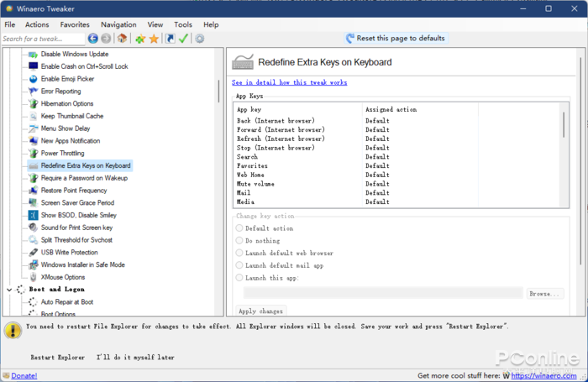Go to the Home page icon
Screen dimensions: 588x382
pyautogui.click(x=122, y=39)
